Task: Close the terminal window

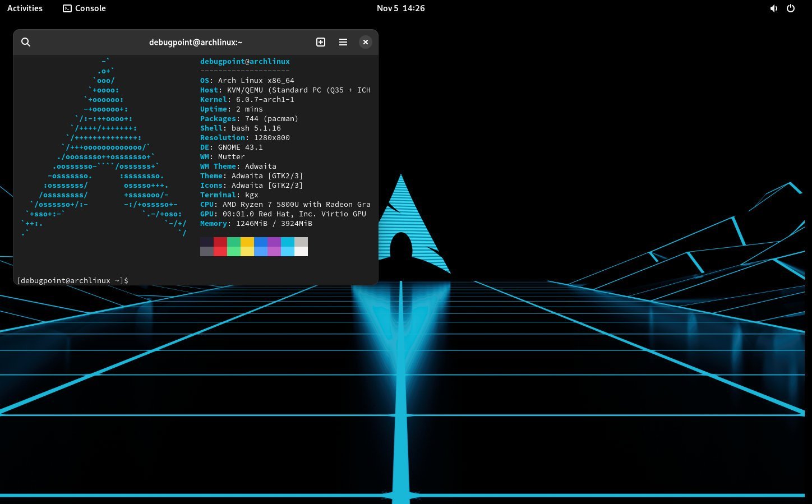Action: (365, 42)
